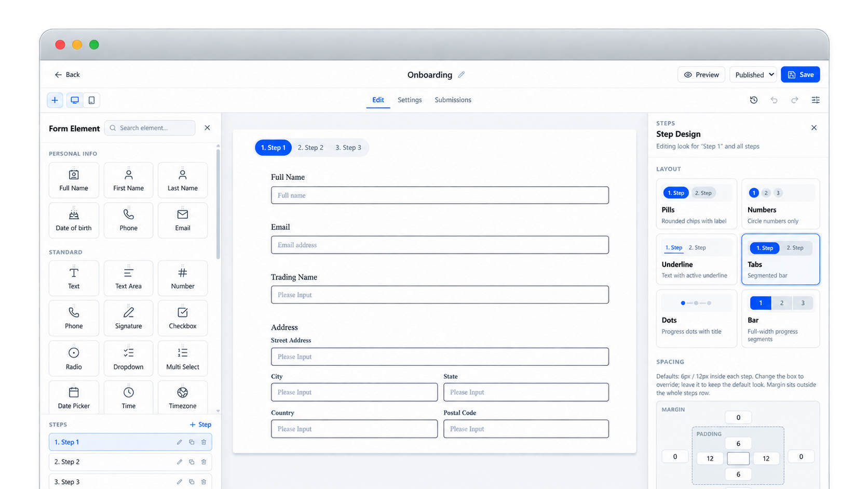Switch to the Edit tab
The height and width of the screenshot is (489, 868).
click(378, 100)
